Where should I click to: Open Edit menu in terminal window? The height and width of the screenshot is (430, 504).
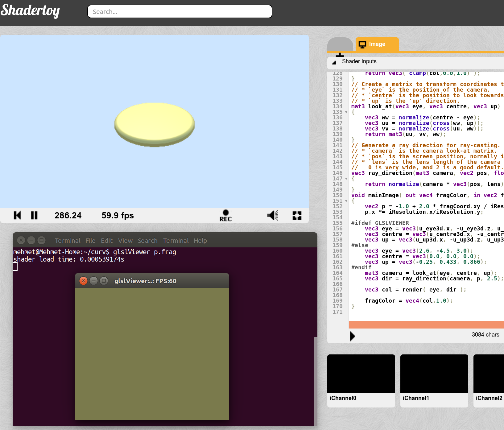point(107,241)
